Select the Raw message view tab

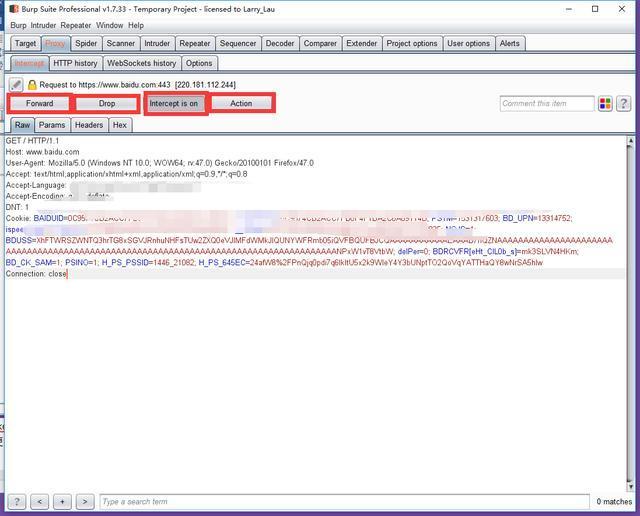[x=23, y=125]
